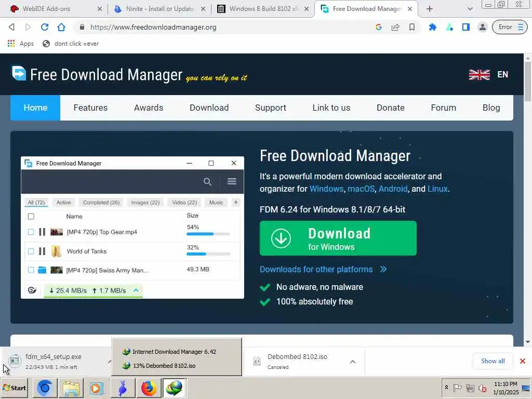The height and width of the screenshot is (399, 532).
Task: Open the Support menu item
Action: click(270, 108)
